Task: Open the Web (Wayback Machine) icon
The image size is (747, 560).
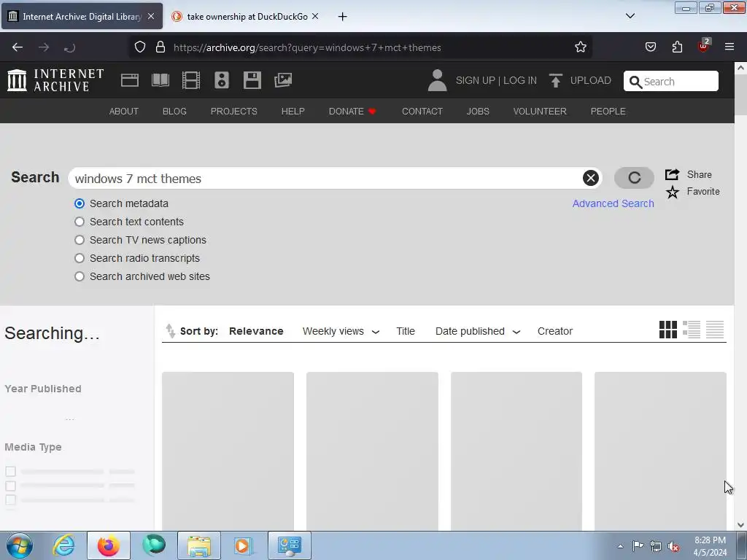Action: [130, 80]
